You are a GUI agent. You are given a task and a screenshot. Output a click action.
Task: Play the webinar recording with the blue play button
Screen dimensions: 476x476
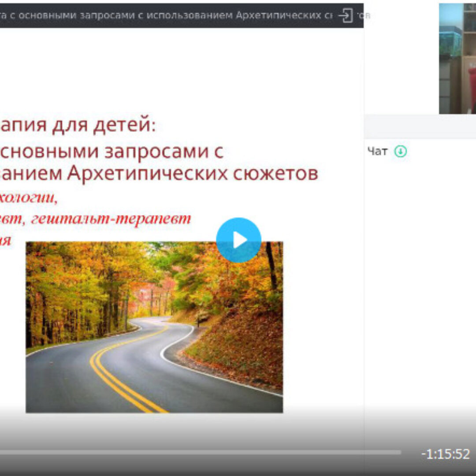point(238,240)
